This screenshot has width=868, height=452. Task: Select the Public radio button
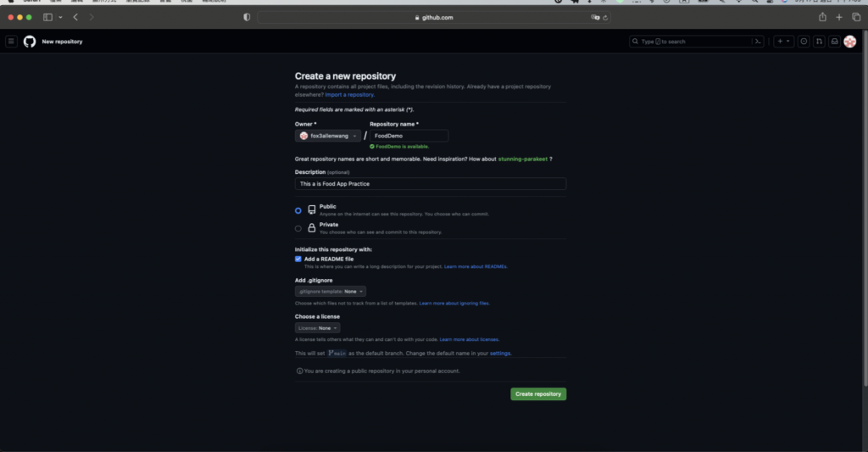298,210
